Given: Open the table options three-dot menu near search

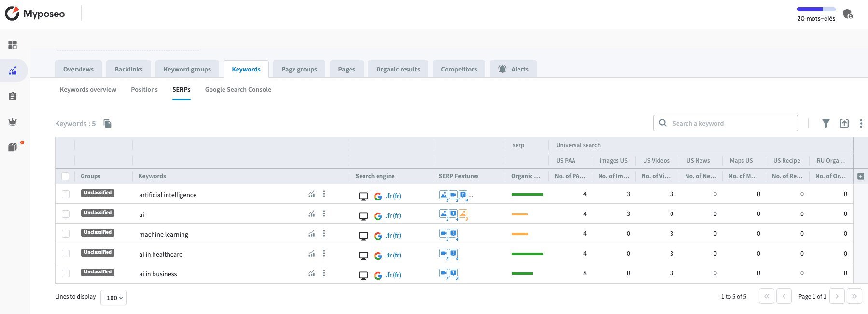Looking at the screenshot, I should tap(861, 124).
